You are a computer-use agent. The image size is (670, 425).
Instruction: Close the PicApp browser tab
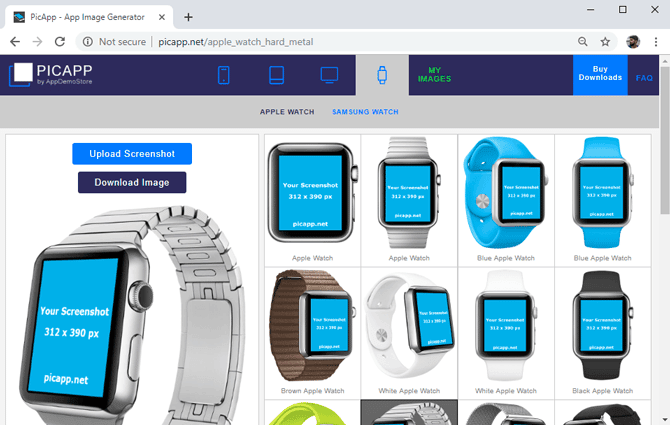[x=162, y=17]
